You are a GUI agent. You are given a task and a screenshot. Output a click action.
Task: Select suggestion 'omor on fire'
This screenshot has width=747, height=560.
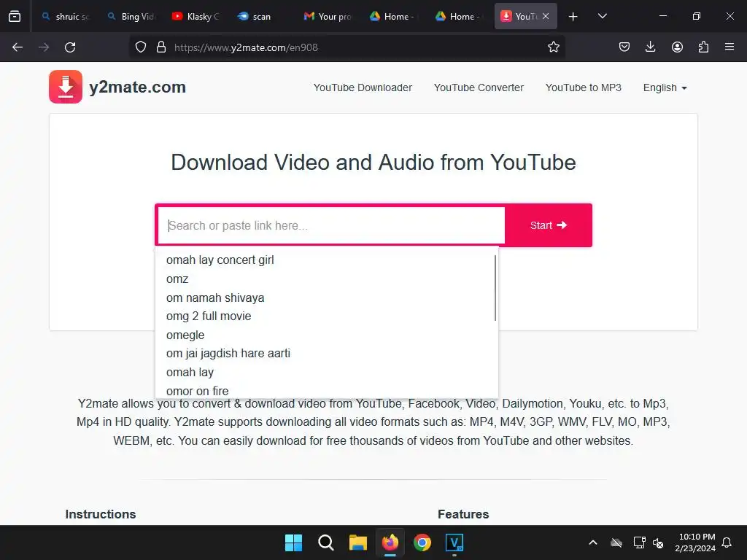click(197, 391)
